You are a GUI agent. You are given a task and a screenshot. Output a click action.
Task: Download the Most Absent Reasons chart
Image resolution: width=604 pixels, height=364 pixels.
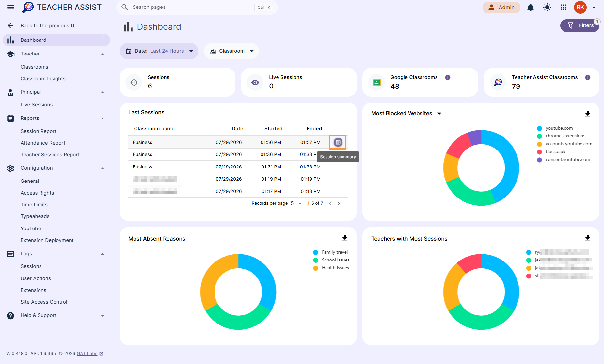(345, 238)
